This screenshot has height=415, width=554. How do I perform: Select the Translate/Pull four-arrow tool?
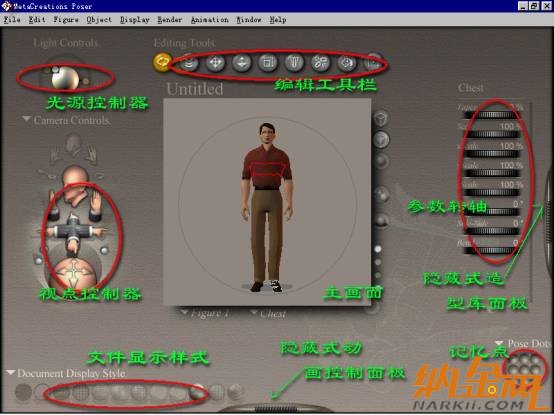(x=216, y=63)
